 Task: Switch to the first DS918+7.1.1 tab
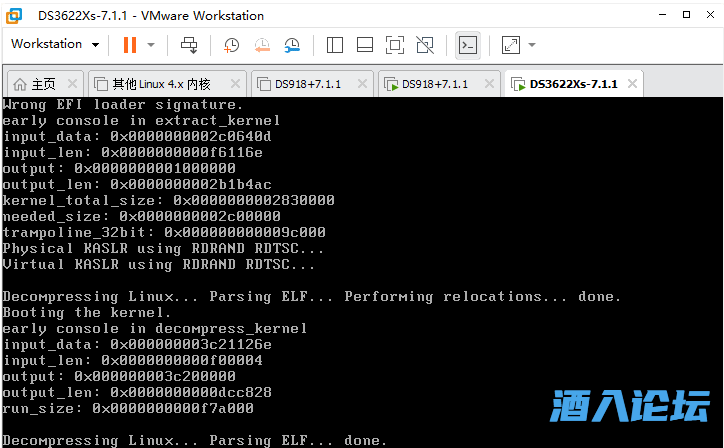click(x=308, y=83)
